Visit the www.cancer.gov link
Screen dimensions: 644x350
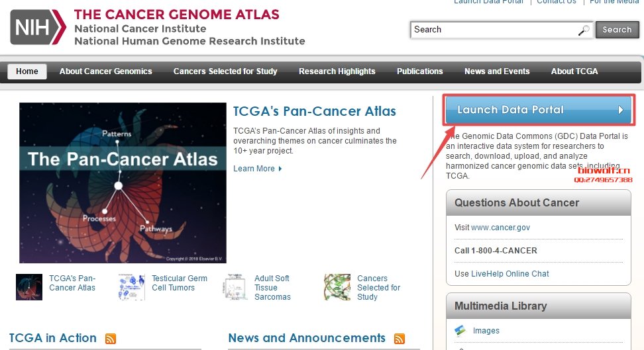click(x=500, y=228)
